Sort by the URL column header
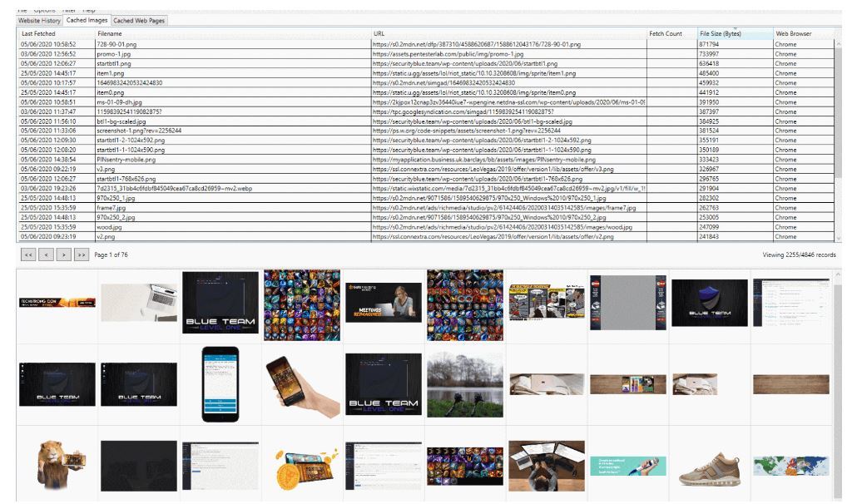Screen dimensions: 852x504 point(508,33)
